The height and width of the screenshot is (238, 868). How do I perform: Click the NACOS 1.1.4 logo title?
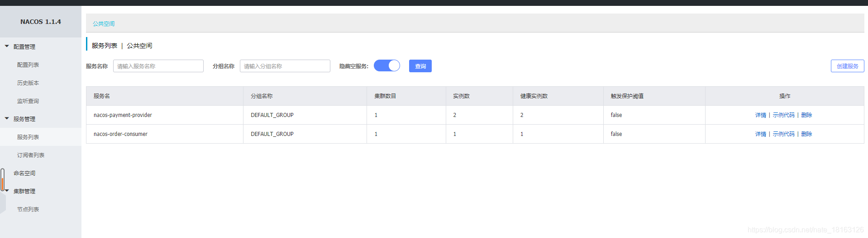(x=41, y=22)
